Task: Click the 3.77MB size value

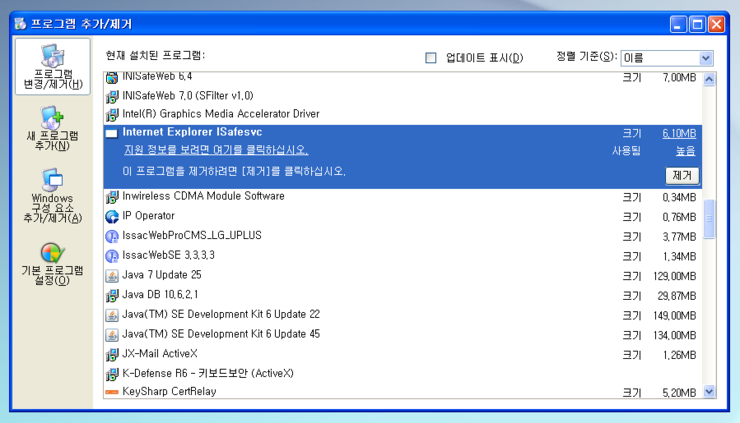Action: click(679, 237)
